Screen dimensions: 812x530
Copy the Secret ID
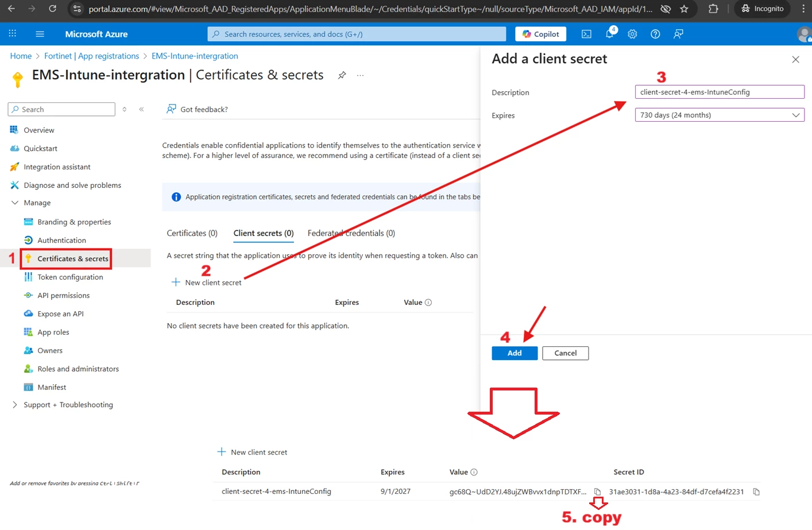(756, 492)
